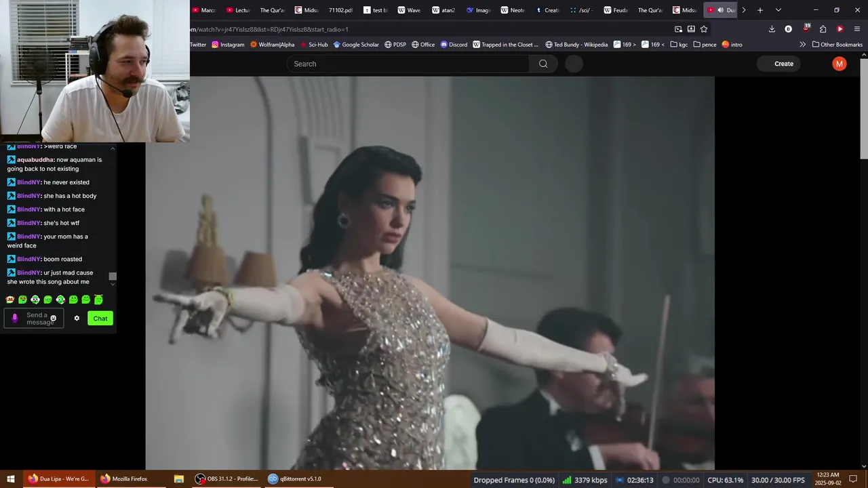Open the Other Bookmarks folder
868x488 pixels.
(x=837, y=45)
